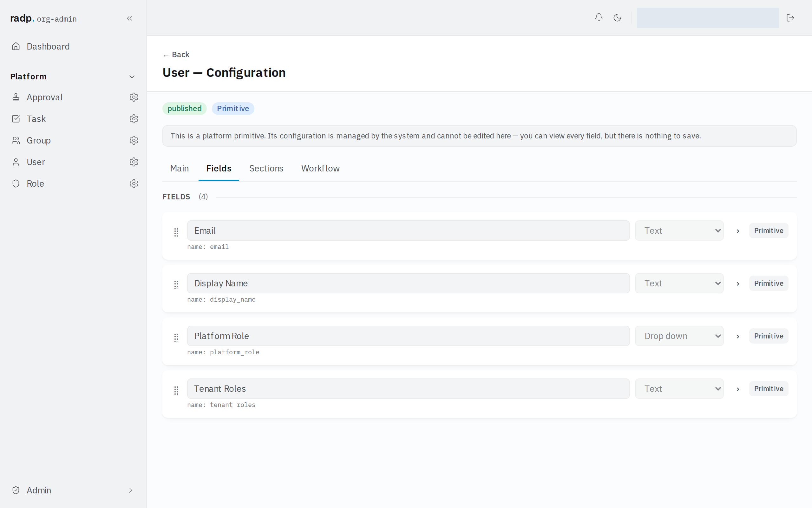Viewport: 812px width, 508px height.
Task: Click the Primitive badge on Email row
Action: tap(768, 231)
